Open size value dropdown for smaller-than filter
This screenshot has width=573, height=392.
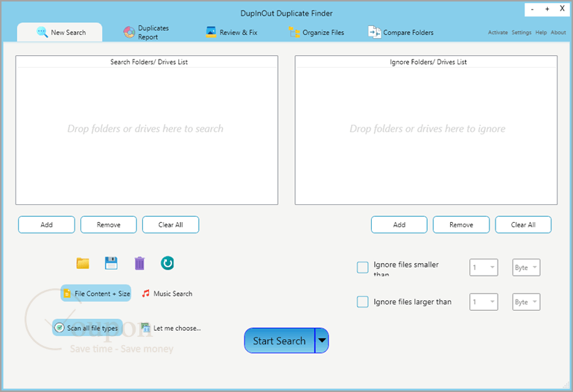[x=484, y=268]
